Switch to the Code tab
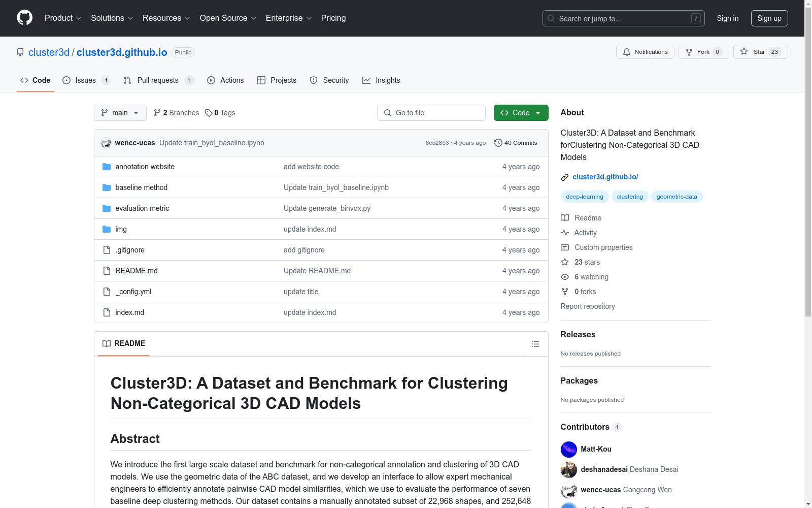 click(36, 80)
